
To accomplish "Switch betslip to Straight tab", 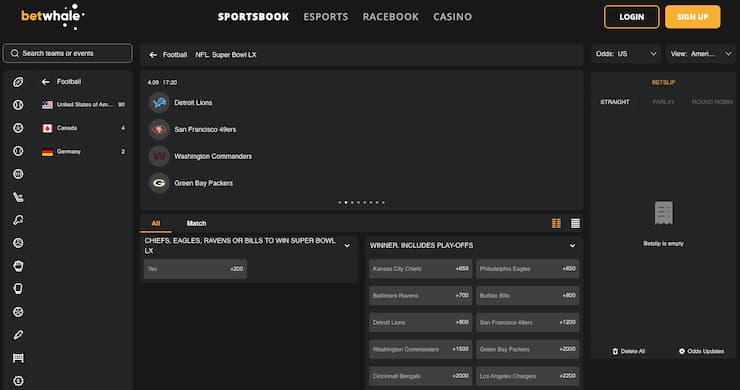I will (615, 102).
